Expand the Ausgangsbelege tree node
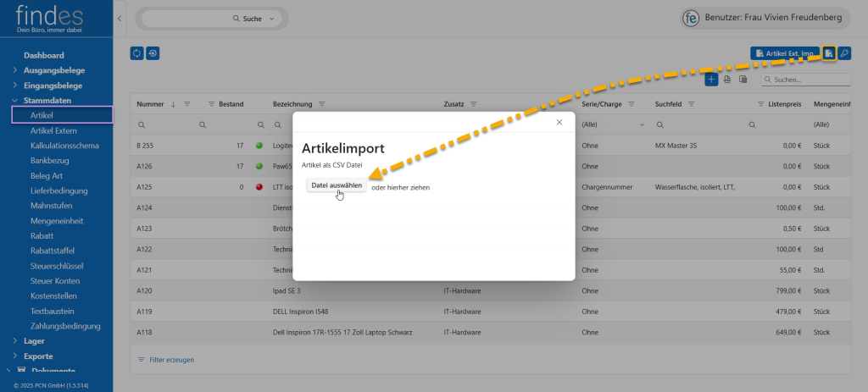The image size is (868, 392). pos(15,70)
